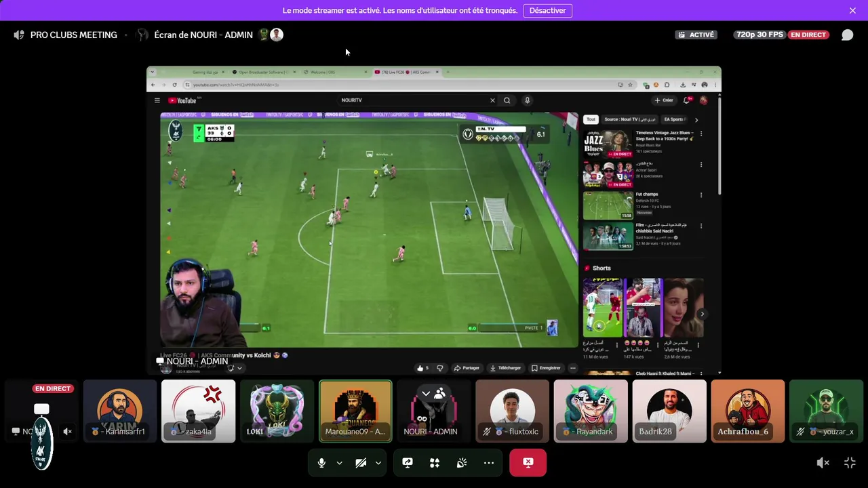Click the browser reload icon in stream
Image resolution: width=868 pixels, height=488 pixels.
174,85
